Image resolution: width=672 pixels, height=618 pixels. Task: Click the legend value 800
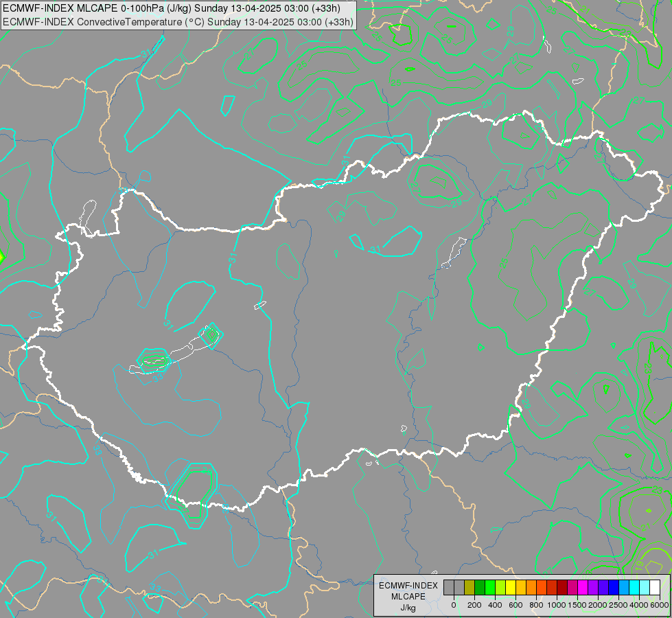click(x=536, y=605)
